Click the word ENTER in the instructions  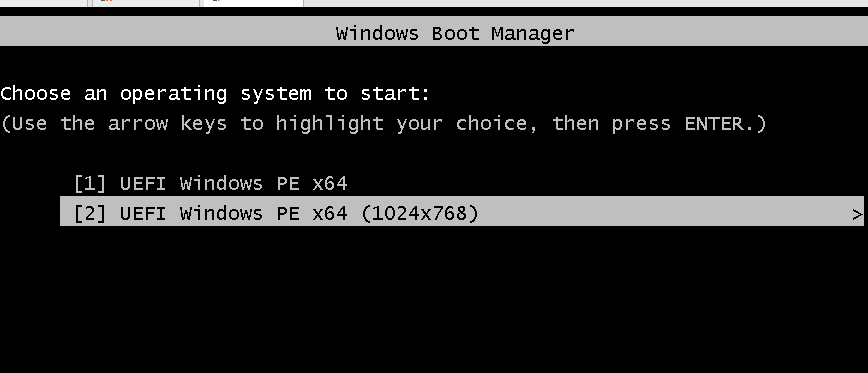click(714, 123)
